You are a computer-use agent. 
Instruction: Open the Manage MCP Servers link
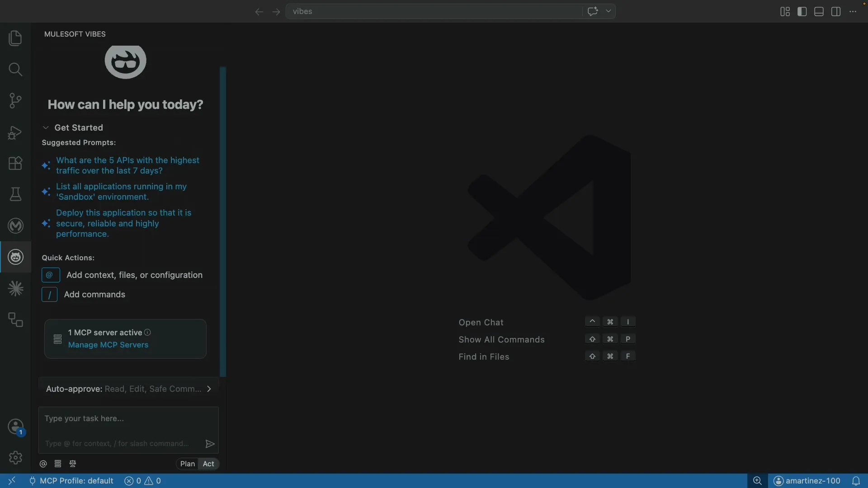(x=108, y=345)
